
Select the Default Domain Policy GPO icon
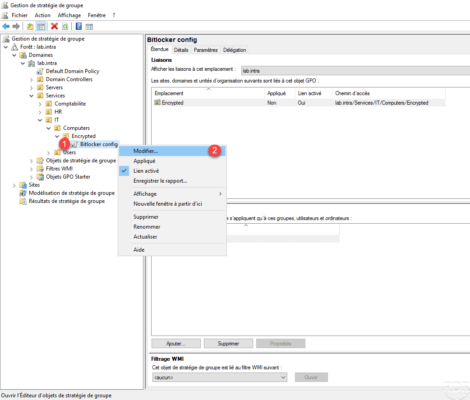click(40, 71)
